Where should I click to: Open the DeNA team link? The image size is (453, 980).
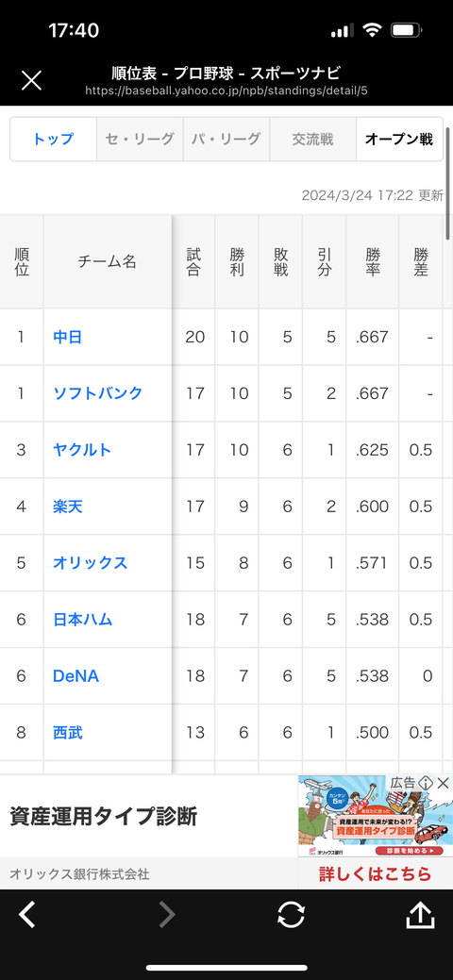(75, 675)
